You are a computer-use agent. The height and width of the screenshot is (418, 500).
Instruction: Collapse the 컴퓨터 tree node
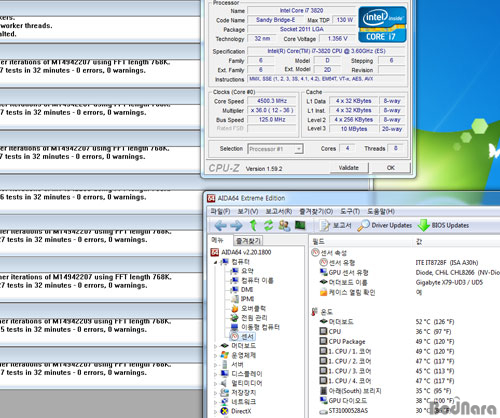(216, 262)
